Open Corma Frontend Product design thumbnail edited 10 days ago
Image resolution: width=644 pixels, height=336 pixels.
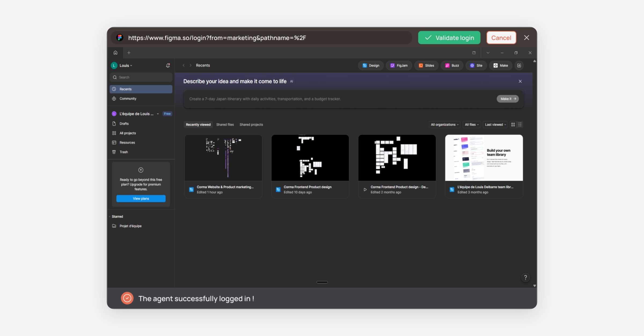tap(310, 158)
